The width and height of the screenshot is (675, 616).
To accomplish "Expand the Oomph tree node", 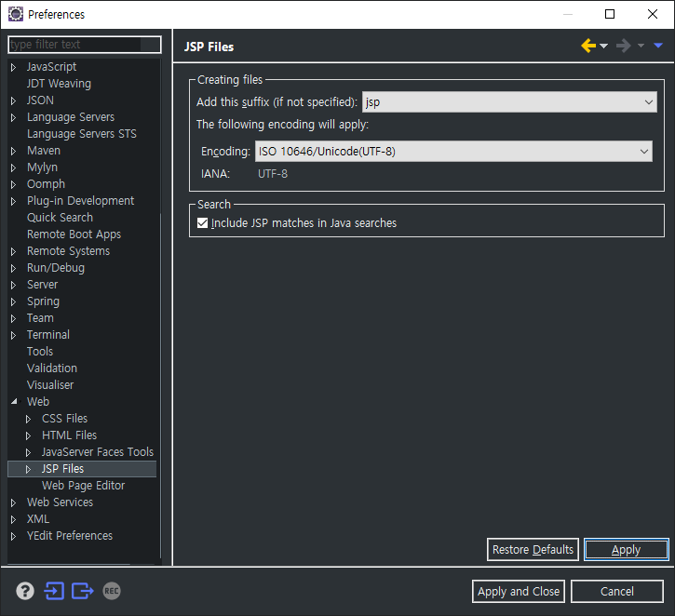I will coord(13,184).
